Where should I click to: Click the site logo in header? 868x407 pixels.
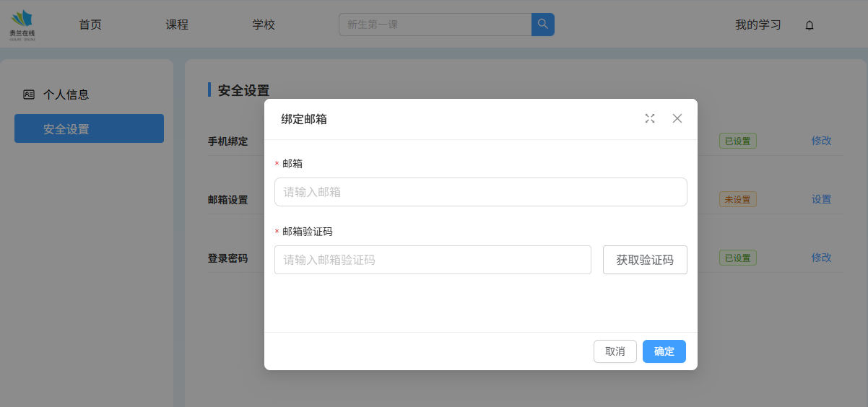coord(22,25)
